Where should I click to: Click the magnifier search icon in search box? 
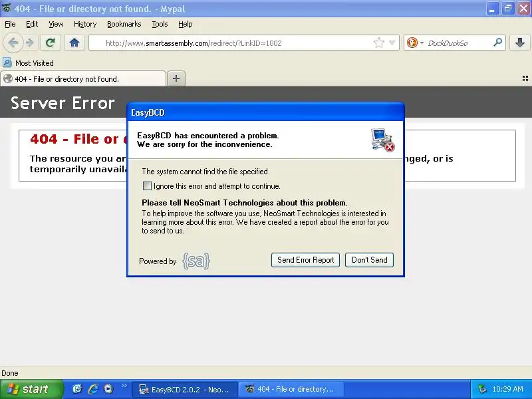pyautogui.click(x=497, y=43)
